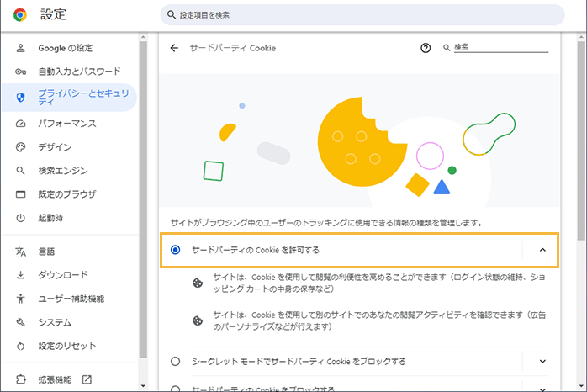Click the cookie icon beside 閲覧の利便性 description

[x=198, y=283]
